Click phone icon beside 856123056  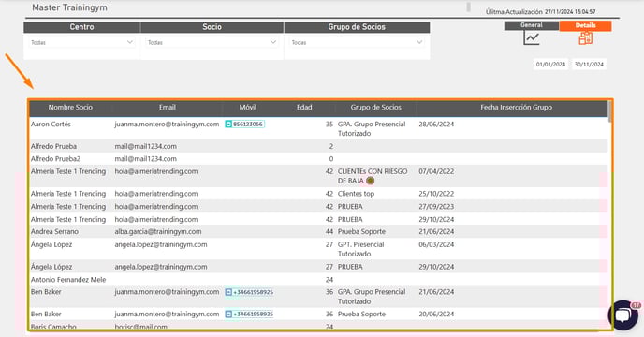click(x=228, y=125)
